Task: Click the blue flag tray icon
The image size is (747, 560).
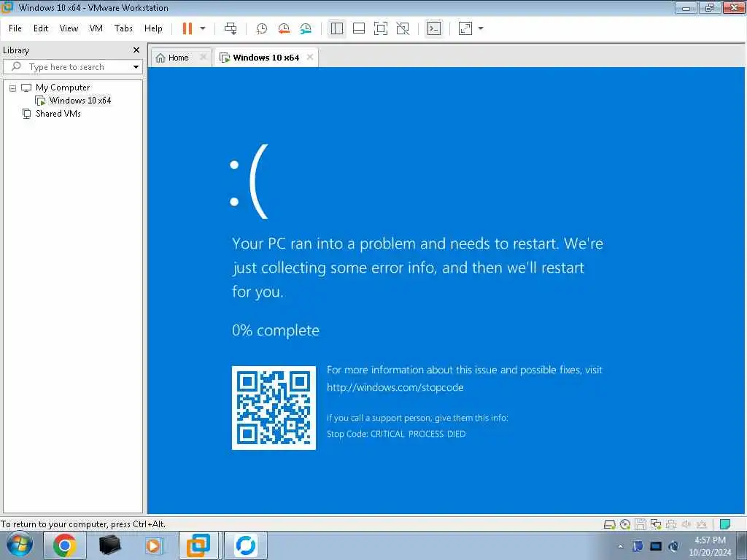Action: pos(638,547)
